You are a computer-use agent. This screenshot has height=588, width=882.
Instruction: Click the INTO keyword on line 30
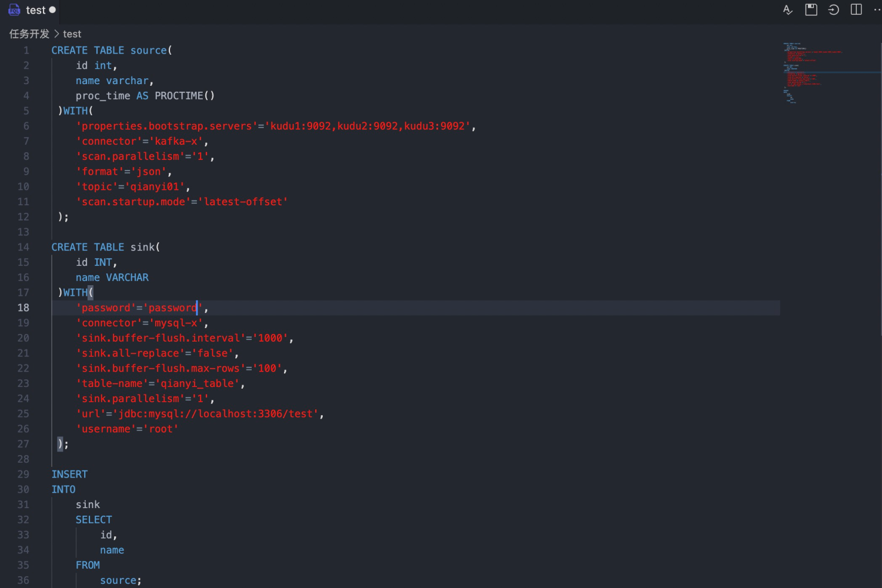(x=64, y=490)
